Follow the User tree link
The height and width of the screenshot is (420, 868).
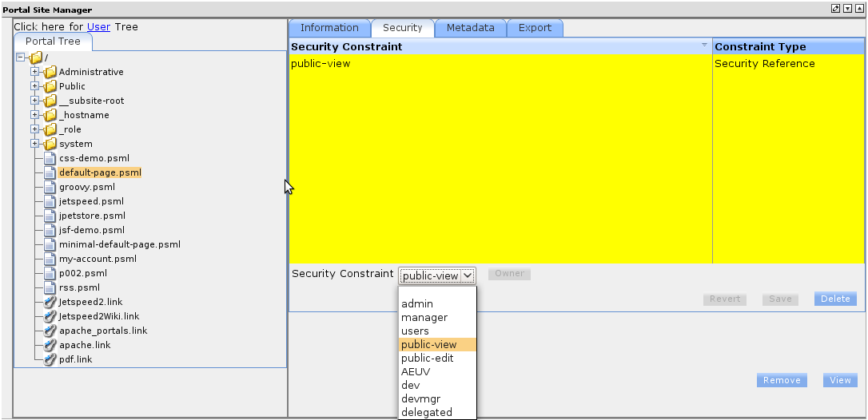point(98,26)
